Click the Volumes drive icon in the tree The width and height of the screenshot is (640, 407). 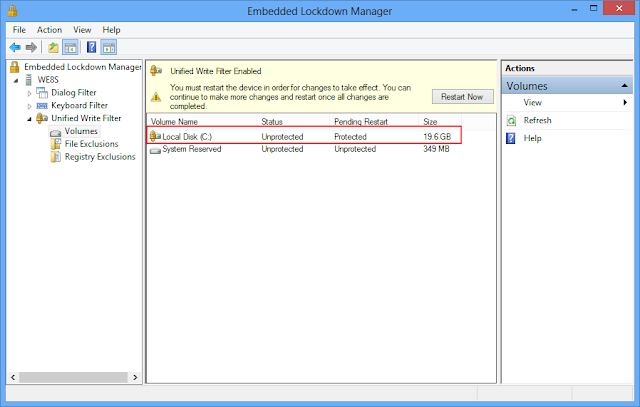coord(56,132)
